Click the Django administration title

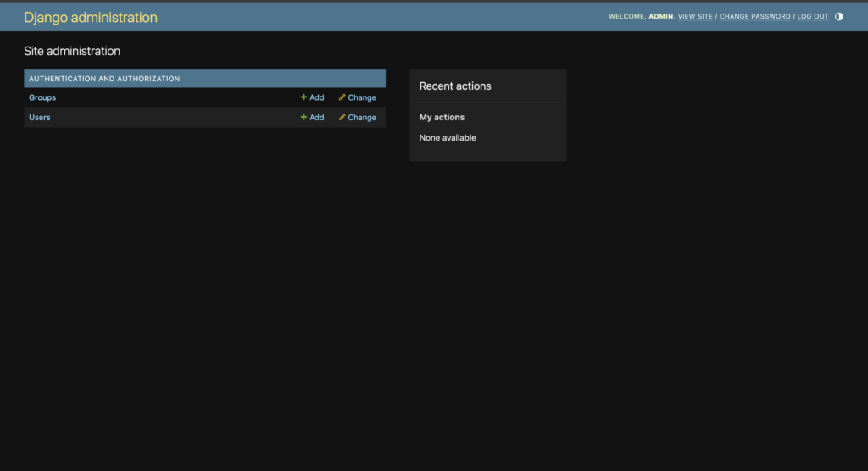(x=90, y=17)
